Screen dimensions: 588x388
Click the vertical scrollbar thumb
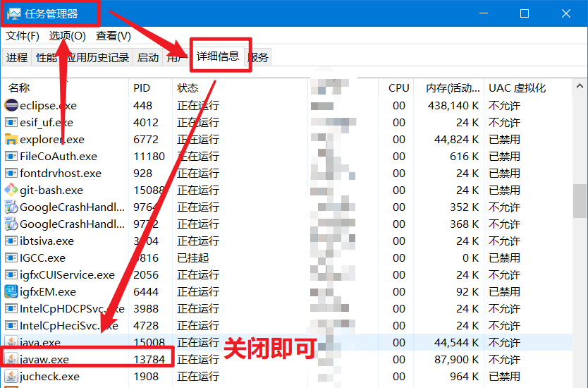[x=580, y=201]
